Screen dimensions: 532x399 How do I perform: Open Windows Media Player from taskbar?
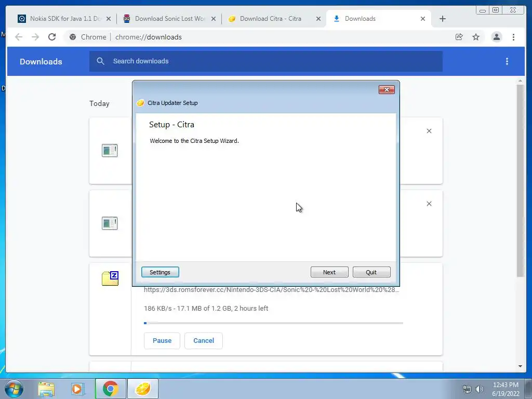[x=77, y=389]
